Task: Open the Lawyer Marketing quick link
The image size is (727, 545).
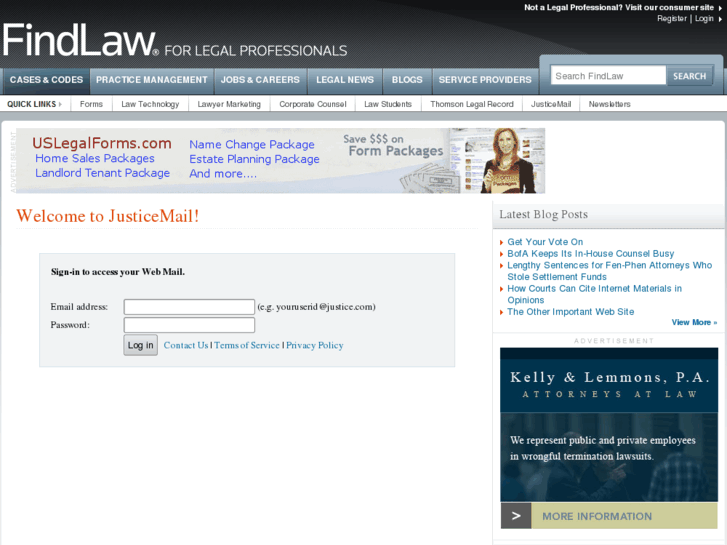Action: point(229,104)
